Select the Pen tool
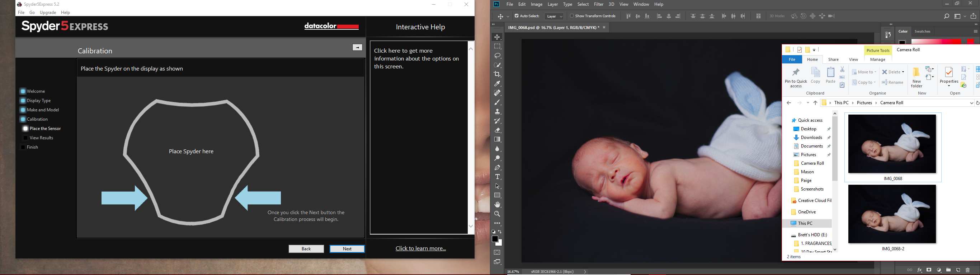This screenshot has height=275, width=980. [497, 168]
